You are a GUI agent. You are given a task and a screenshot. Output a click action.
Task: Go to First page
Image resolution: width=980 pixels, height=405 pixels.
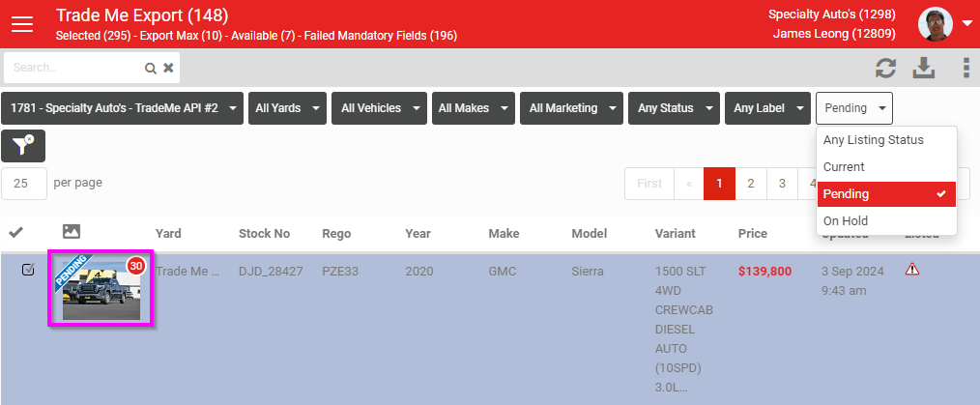(x=649, y=184)
